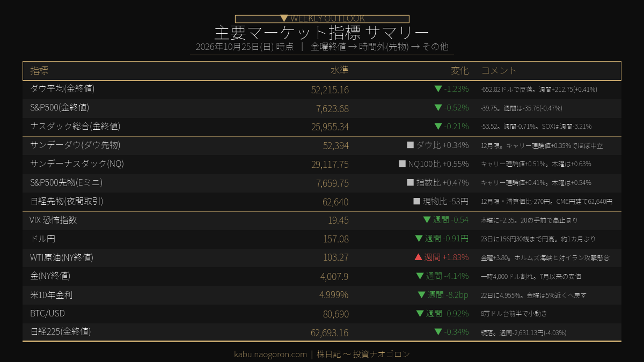Click the ドル円 indicator name
The image size is (644, 362).
click(x=43, y=239)
